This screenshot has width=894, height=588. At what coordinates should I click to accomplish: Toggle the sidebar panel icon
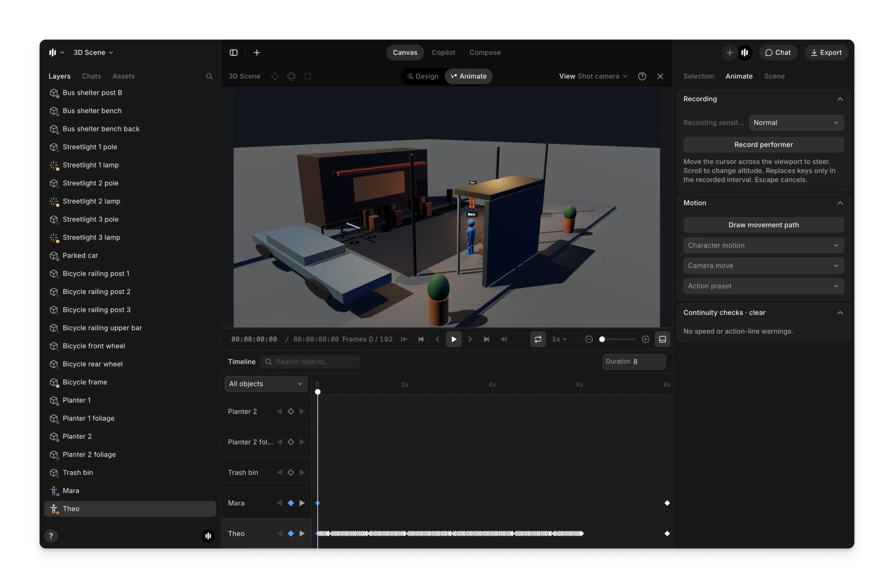pos(233,53)
